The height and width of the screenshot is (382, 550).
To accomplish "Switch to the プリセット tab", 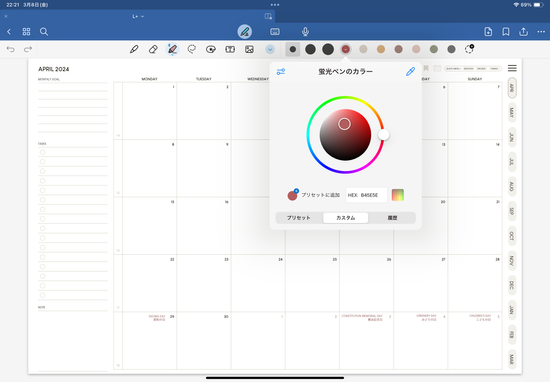I will tap(299, 218).
